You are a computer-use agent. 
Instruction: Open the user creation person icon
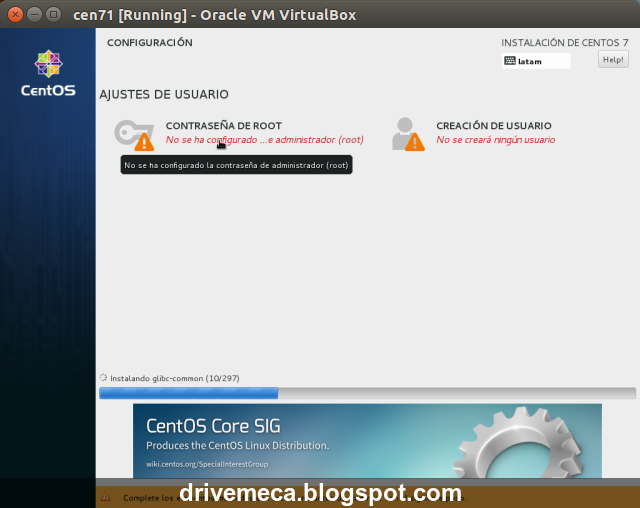click(408, 134)
